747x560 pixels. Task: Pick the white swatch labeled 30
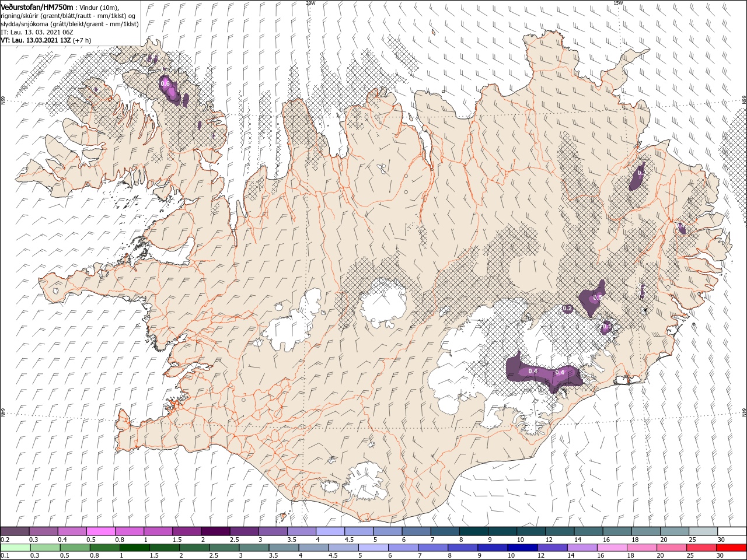(731, 531)
